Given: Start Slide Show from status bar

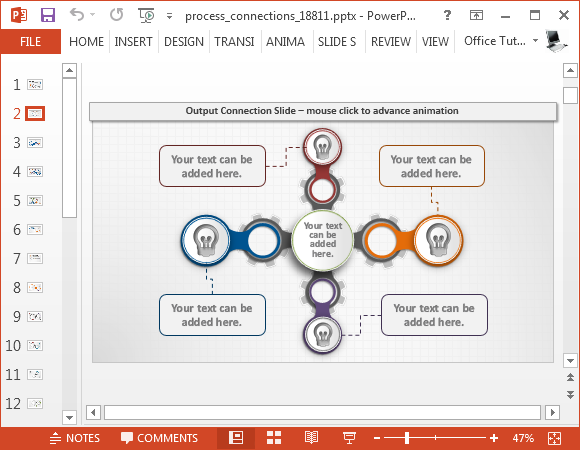Looking at the screenshot, I should point(349,438).
